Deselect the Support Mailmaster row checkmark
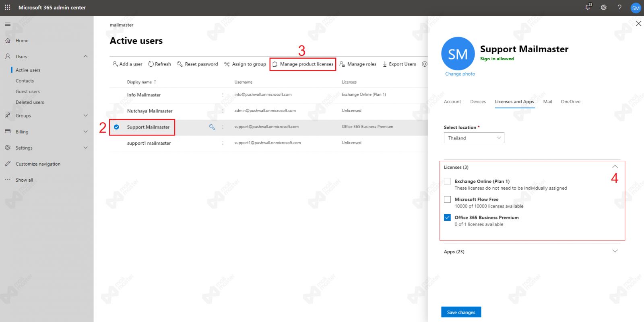 point(116,127)
